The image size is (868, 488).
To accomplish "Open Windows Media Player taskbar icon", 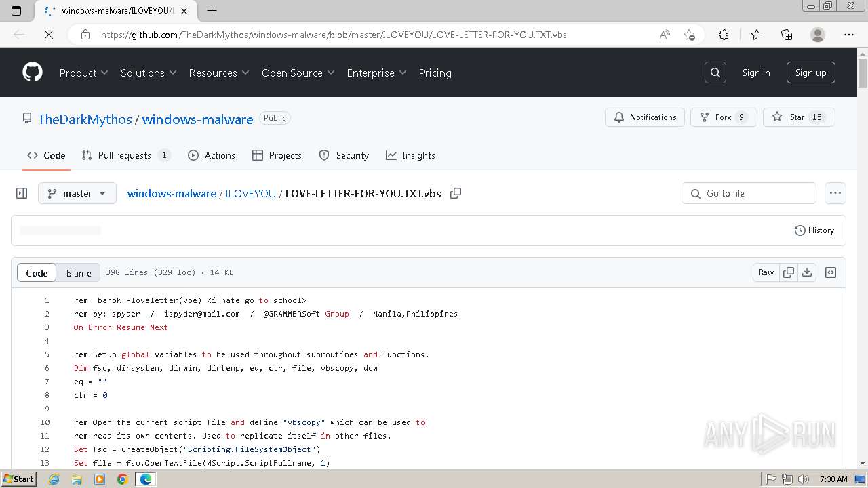I will point(100,479).
